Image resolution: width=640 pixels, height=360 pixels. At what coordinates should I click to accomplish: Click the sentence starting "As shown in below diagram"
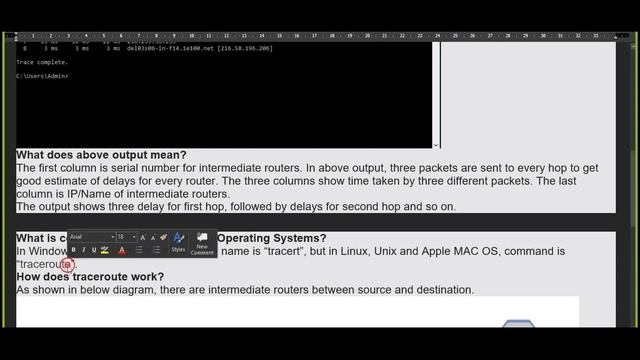pos(245,290)
